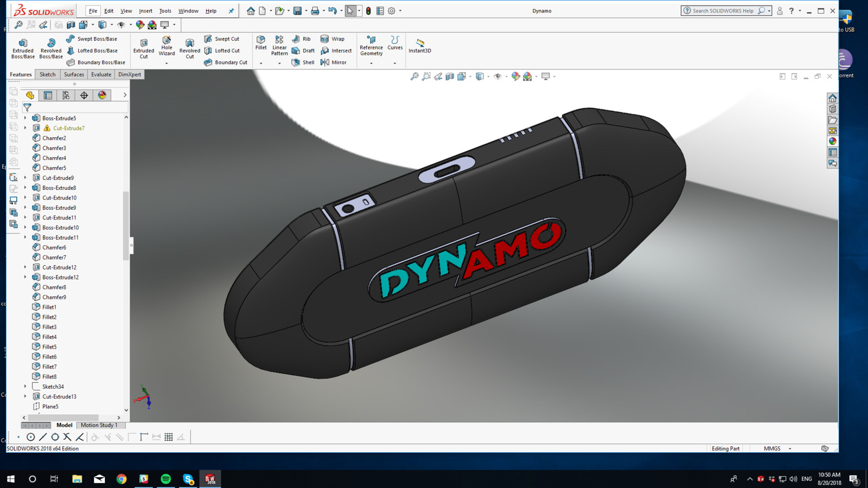868x488 pixels.
Task: Open the File menu
Action: click(x=93, y=11)
